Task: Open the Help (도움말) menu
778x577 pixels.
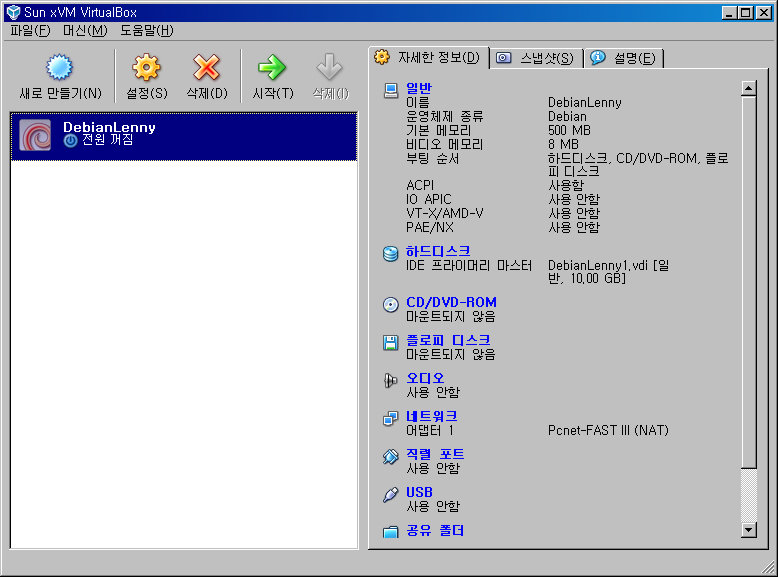Action: [147, 31]
